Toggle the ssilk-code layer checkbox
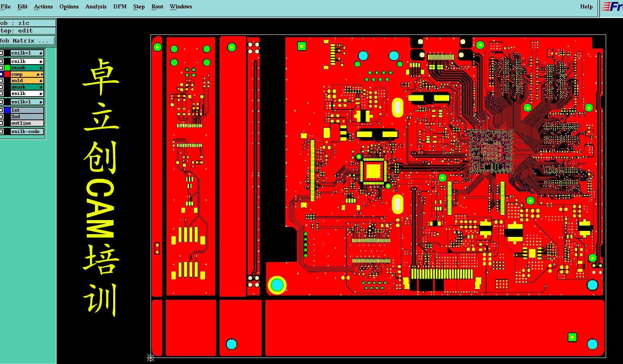 click(x=2, y=131)
